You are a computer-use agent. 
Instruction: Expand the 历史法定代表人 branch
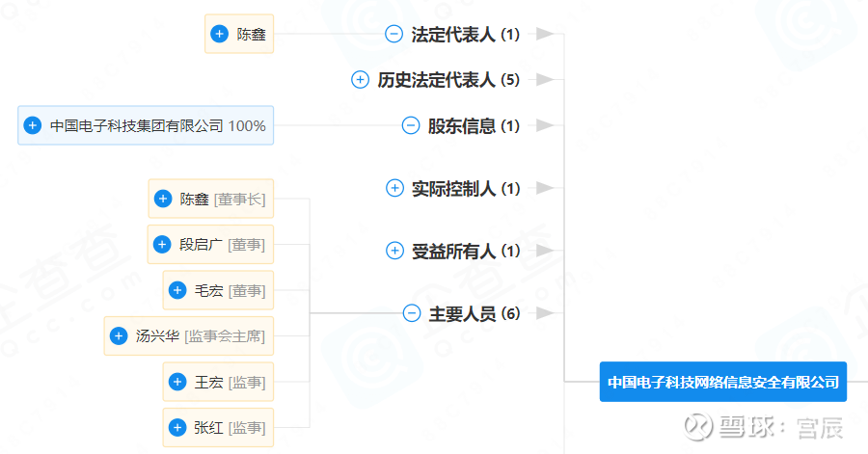tap(360, 80)
